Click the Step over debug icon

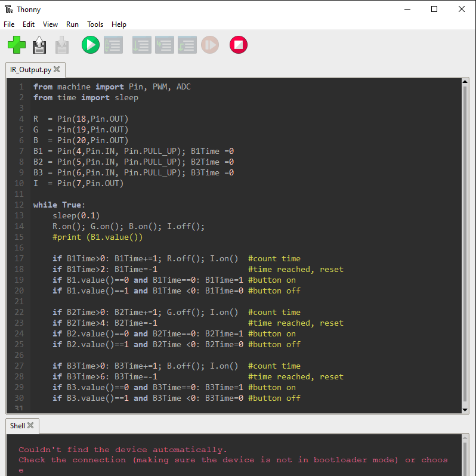click(142, 45)
